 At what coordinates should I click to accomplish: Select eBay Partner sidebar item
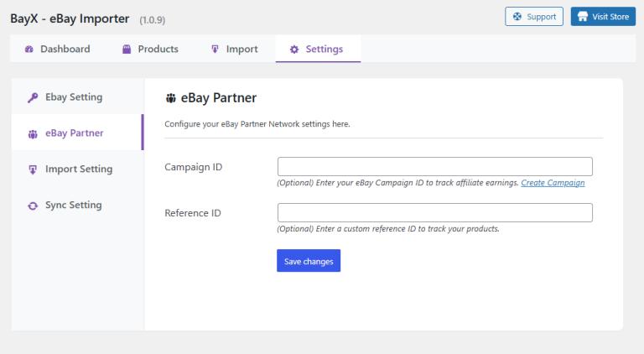pos(77,133)
